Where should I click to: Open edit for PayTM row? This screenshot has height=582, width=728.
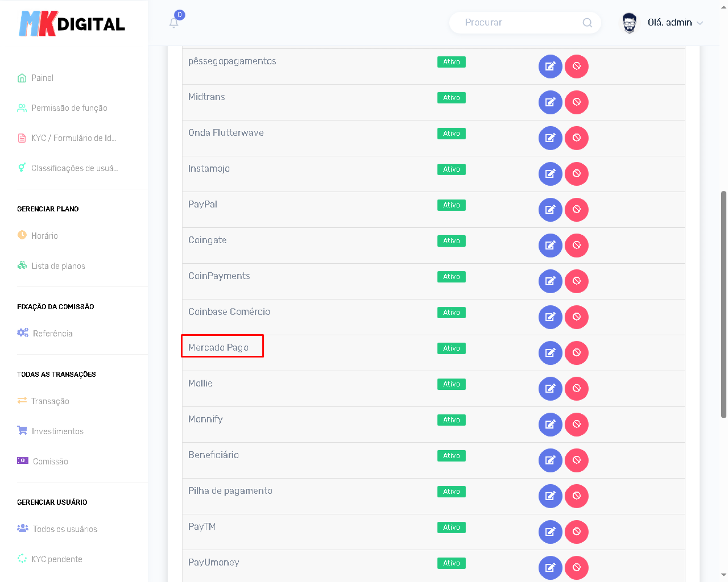[550, 532]
